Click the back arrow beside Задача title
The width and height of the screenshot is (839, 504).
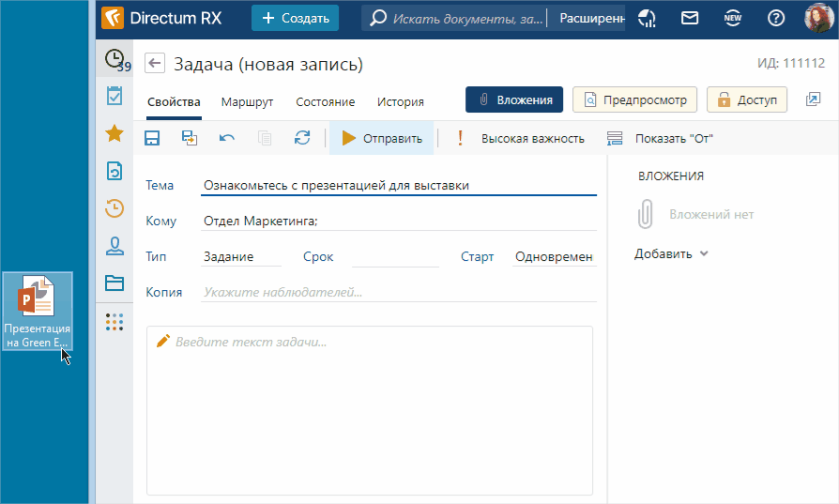[156, 64]
